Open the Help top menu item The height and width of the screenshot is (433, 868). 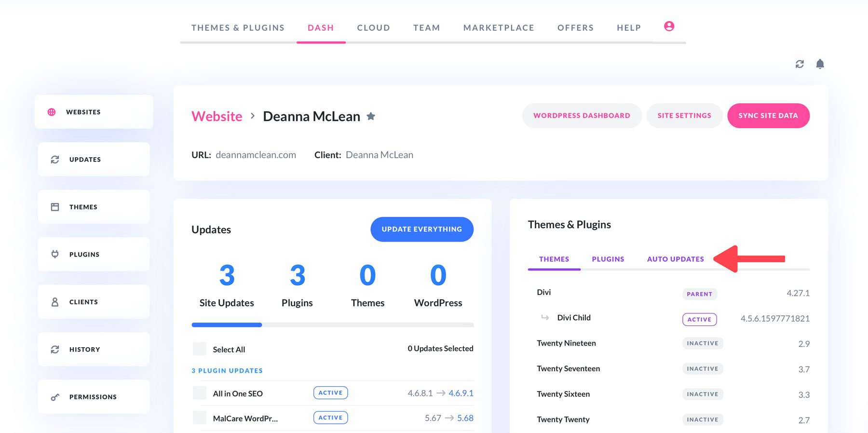pos(629,28)
